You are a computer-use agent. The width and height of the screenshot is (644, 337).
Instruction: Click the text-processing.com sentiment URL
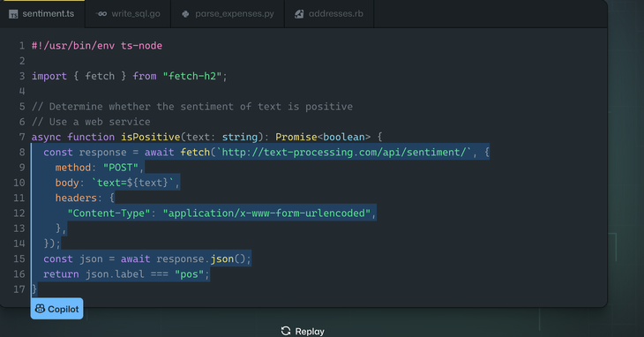(x=344, y=153)
